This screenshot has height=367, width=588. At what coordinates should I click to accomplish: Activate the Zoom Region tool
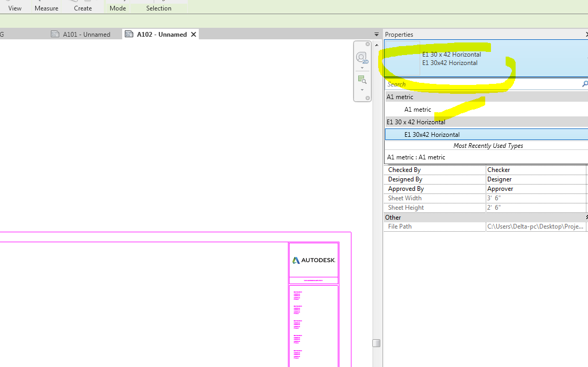pyautogui.click(x=361, y=79)
